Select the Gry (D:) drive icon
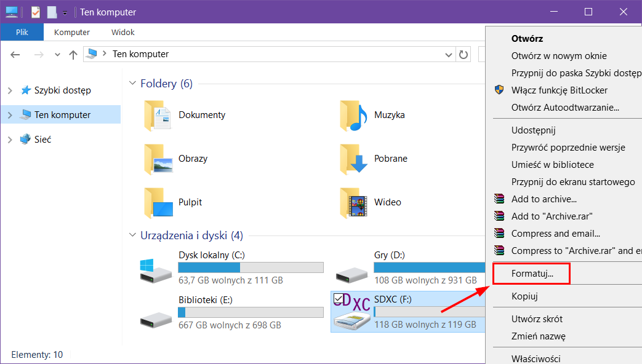This screenshot has height=364, width=642. 351,275
